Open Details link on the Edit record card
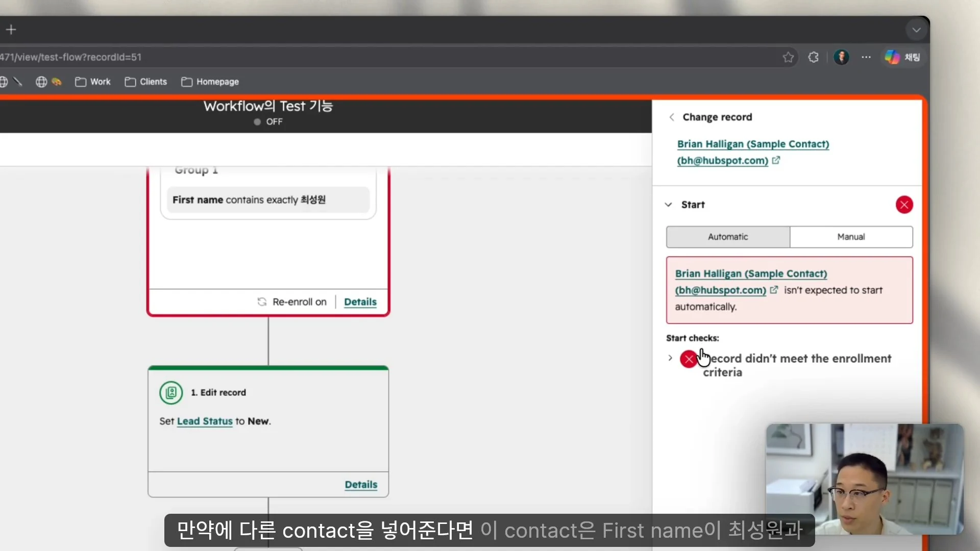 (361, 485)
